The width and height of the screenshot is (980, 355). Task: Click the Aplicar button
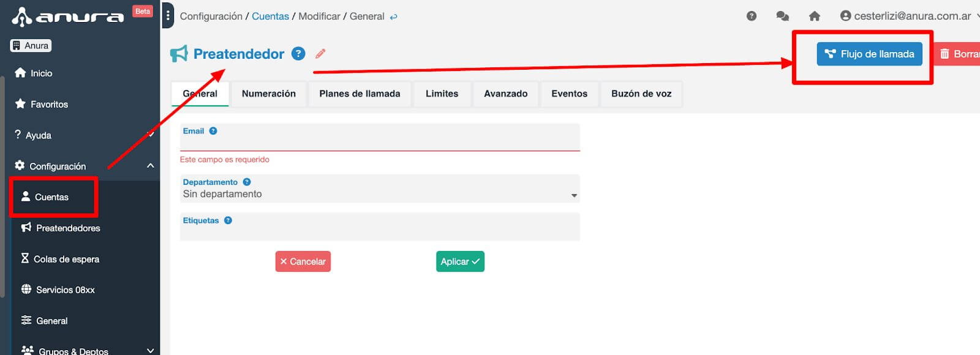[x=460, y=261]
